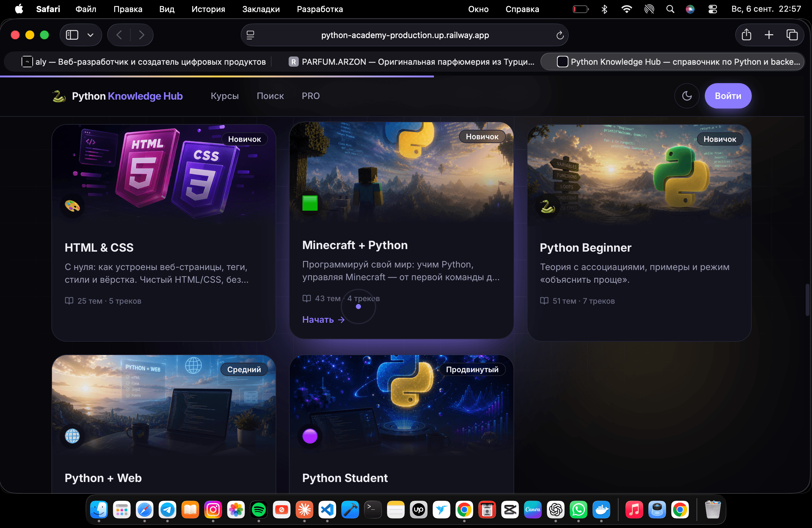Click the palette emoji on HTML & CSS card
This screenshot has height=528, width=812.
tap(72, 206)
